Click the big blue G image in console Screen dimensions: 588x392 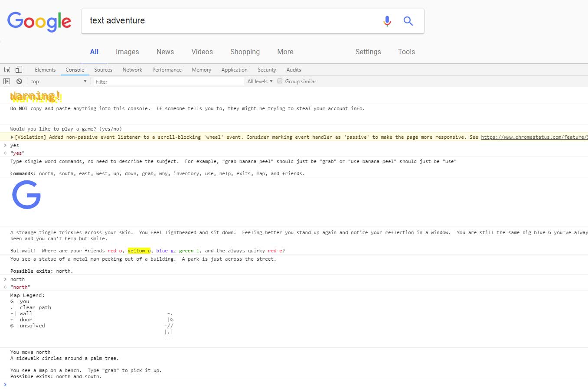point(26,195)
